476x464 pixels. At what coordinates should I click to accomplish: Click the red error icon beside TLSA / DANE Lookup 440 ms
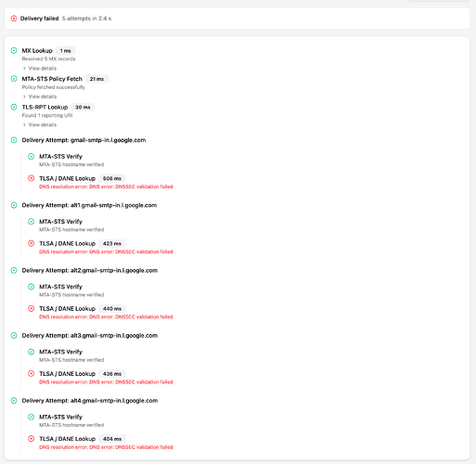point(31,308)
